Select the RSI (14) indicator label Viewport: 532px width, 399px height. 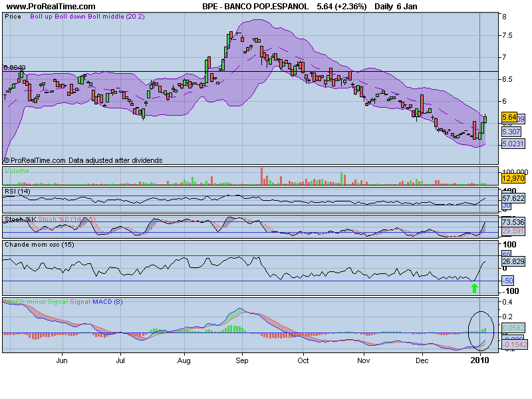coord(19,192)
